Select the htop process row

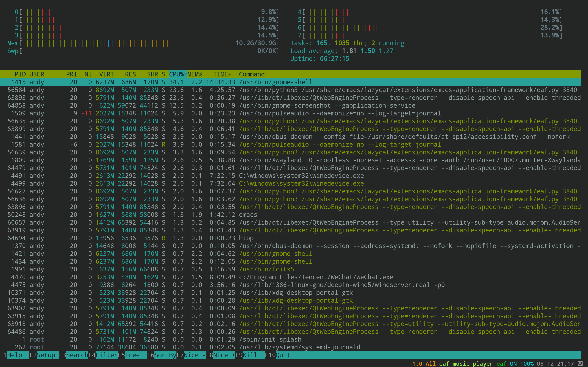click(x=246, y=238)
